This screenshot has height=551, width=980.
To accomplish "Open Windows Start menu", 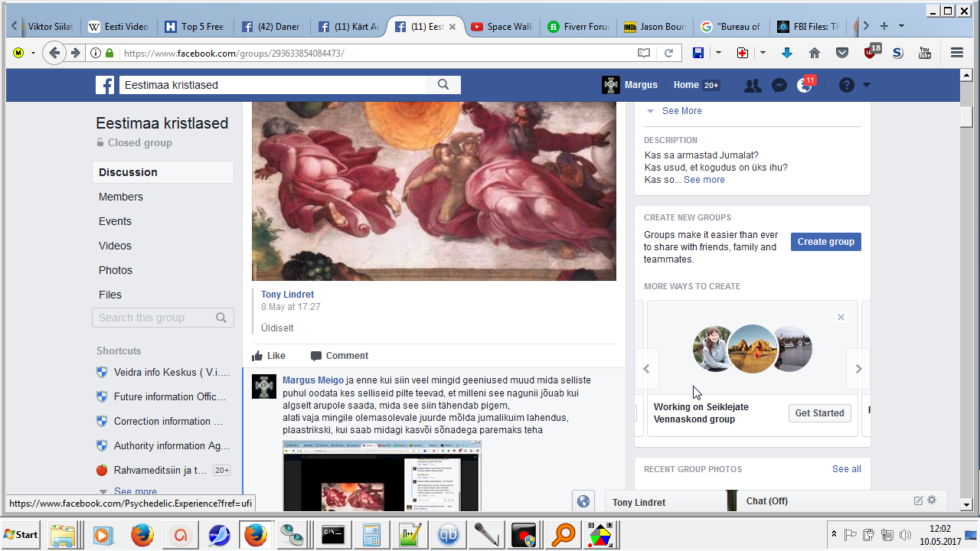I will point(21,534).
